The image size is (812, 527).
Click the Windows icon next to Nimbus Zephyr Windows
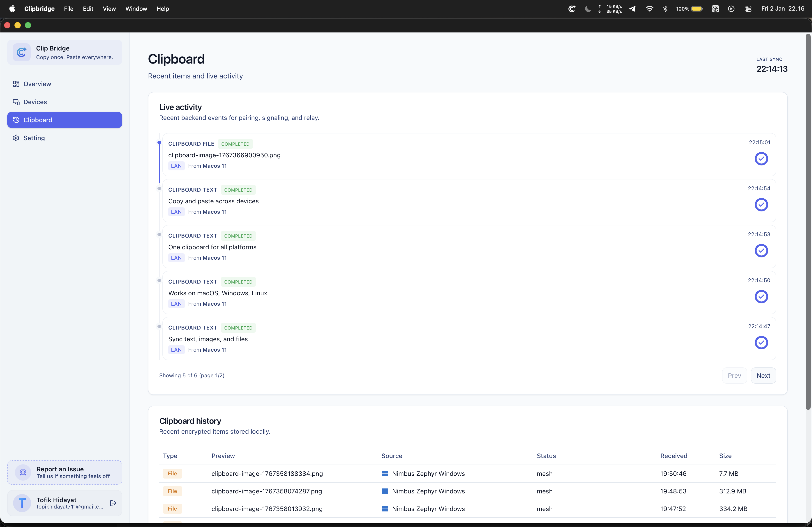(x=385, y=474)
